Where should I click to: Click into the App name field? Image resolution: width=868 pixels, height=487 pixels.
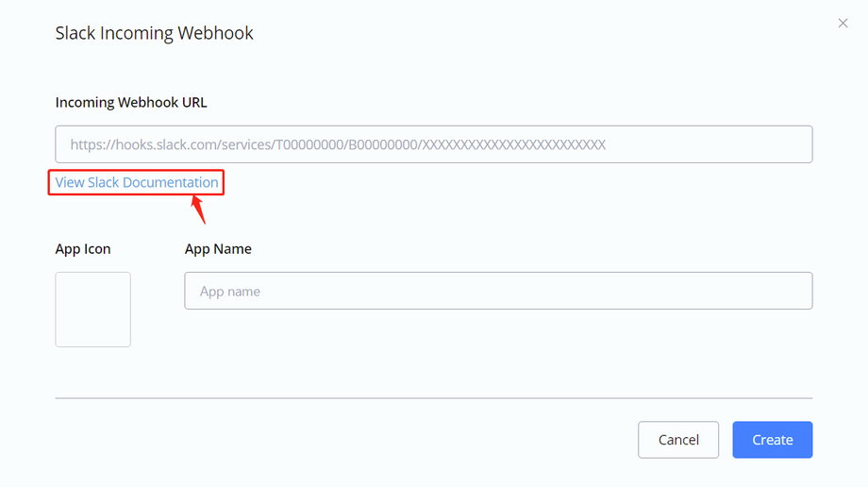[498, 291]
